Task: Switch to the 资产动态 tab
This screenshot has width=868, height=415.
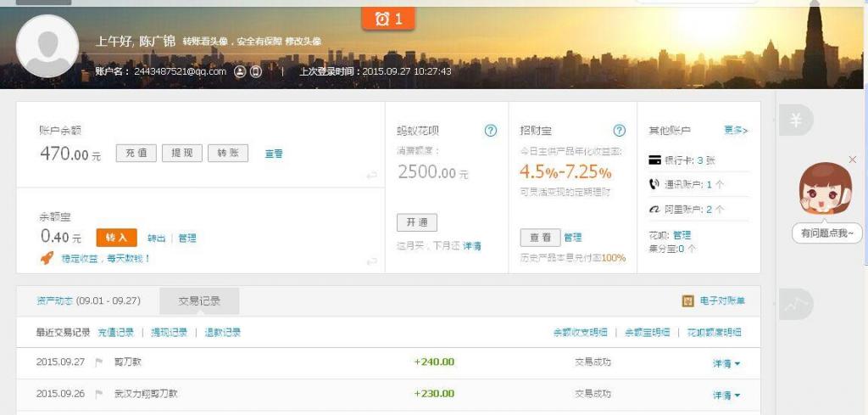Action: click(x=88, y=301)
